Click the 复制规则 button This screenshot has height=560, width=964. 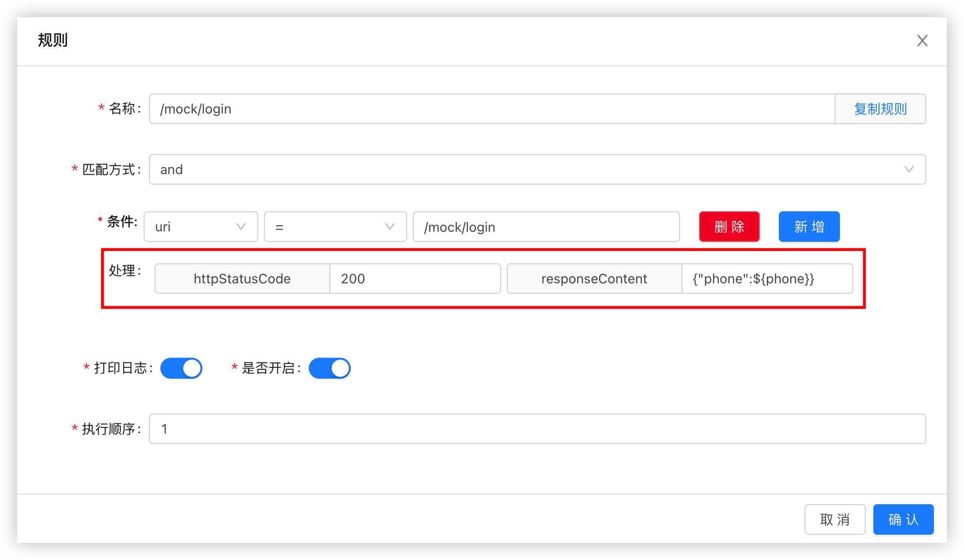tap(880, 109)
